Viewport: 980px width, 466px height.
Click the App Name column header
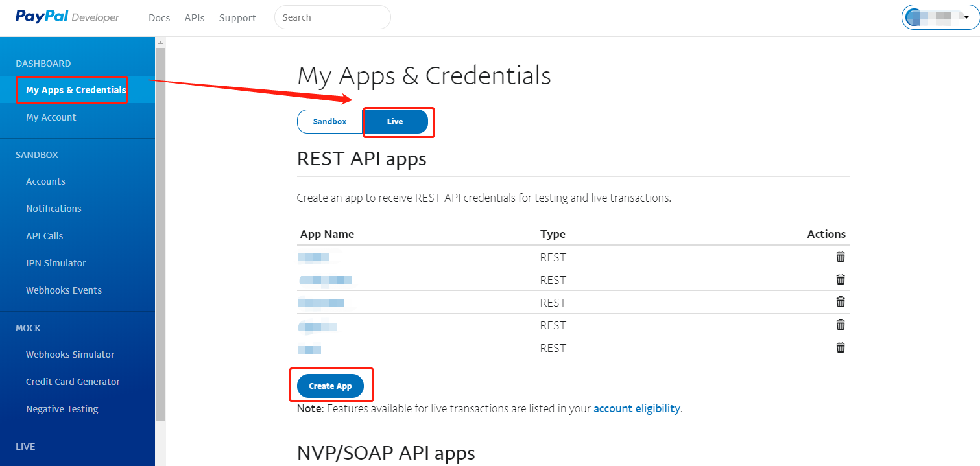pyautogui.click(x=327, y=234)
